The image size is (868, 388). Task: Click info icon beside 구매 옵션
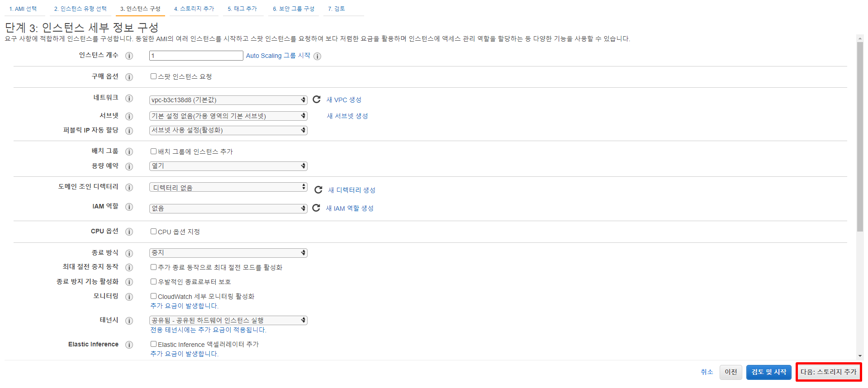point(129,77)
